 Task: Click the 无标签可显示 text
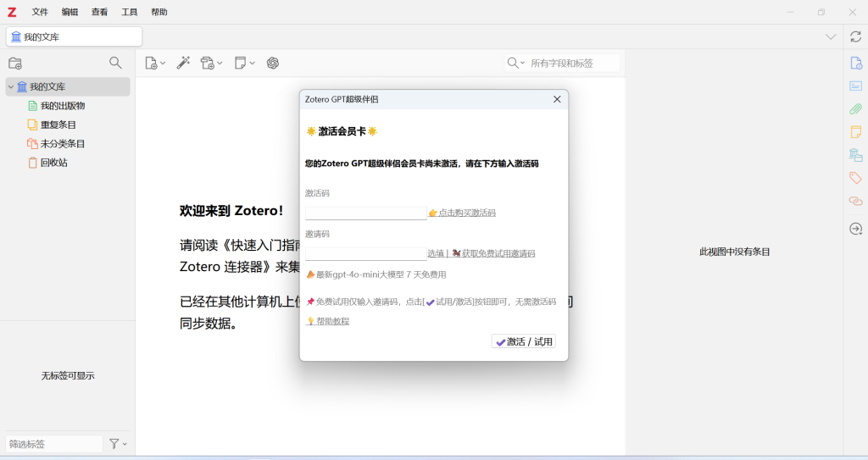[x=68, y=376]
